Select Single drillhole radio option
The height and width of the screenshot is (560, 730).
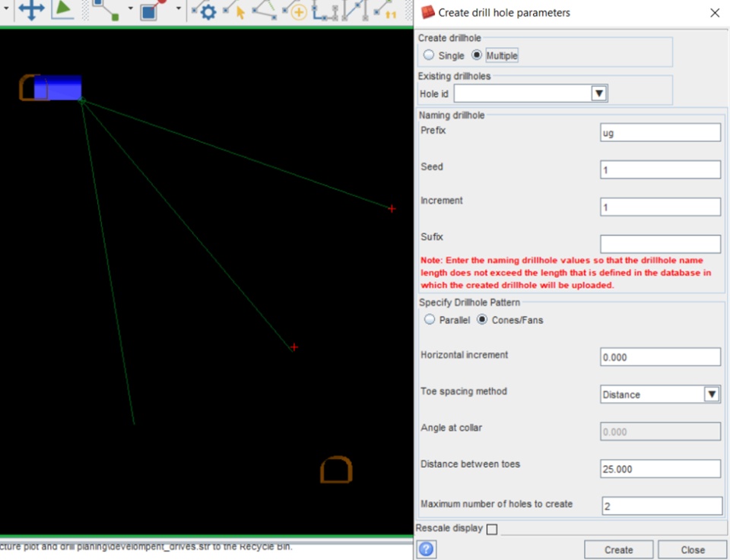coord(429,55)
